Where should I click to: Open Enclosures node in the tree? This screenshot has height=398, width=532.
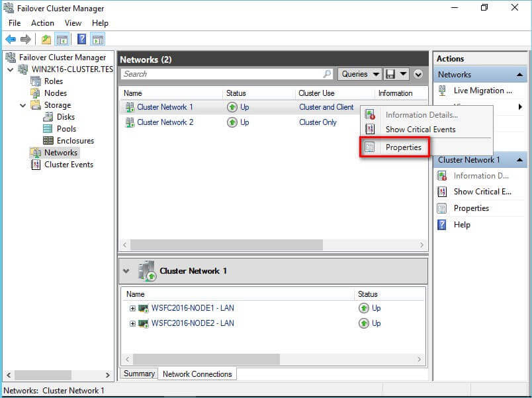tap(75, 141)
